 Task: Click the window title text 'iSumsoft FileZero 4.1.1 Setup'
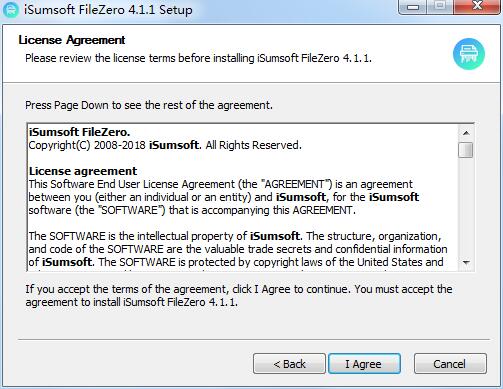[x=108, y=10]
